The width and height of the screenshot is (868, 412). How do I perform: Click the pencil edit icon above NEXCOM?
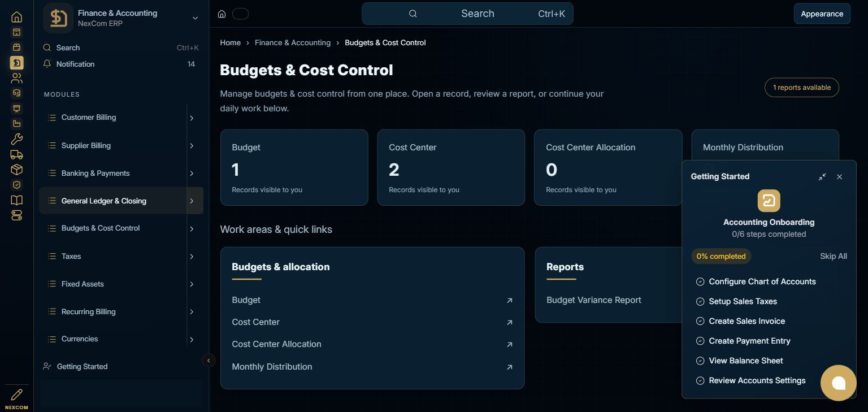(x=16, y=394)
